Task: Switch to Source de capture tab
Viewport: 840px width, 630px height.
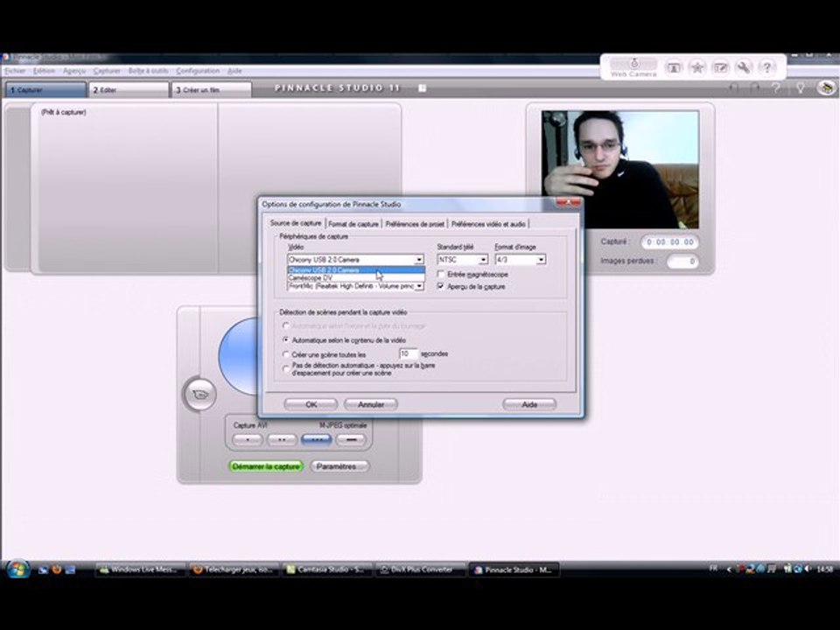Action: click(x=296, y=223)
